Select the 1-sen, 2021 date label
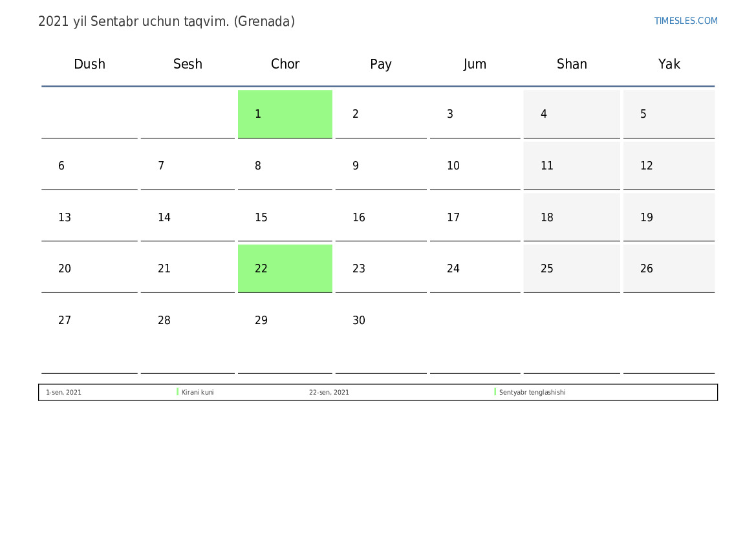This screenshot has width=756, height=535. click(x=63, y=392)
